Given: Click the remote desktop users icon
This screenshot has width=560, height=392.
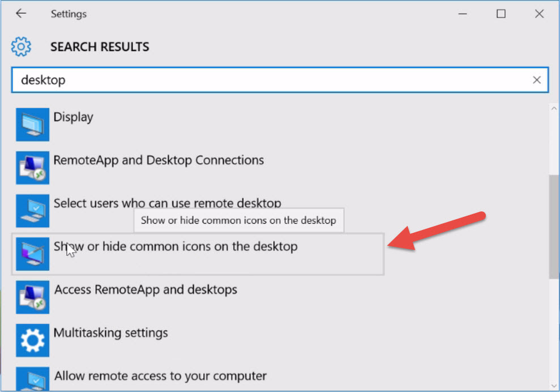Looking at the screenshot, I should (32, 211).
